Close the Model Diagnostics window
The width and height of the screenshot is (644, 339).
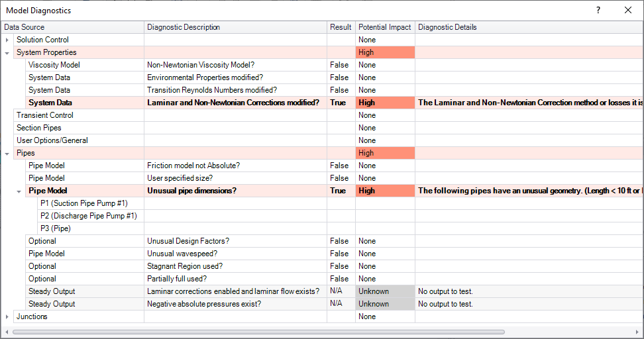(x=628, y=10)
